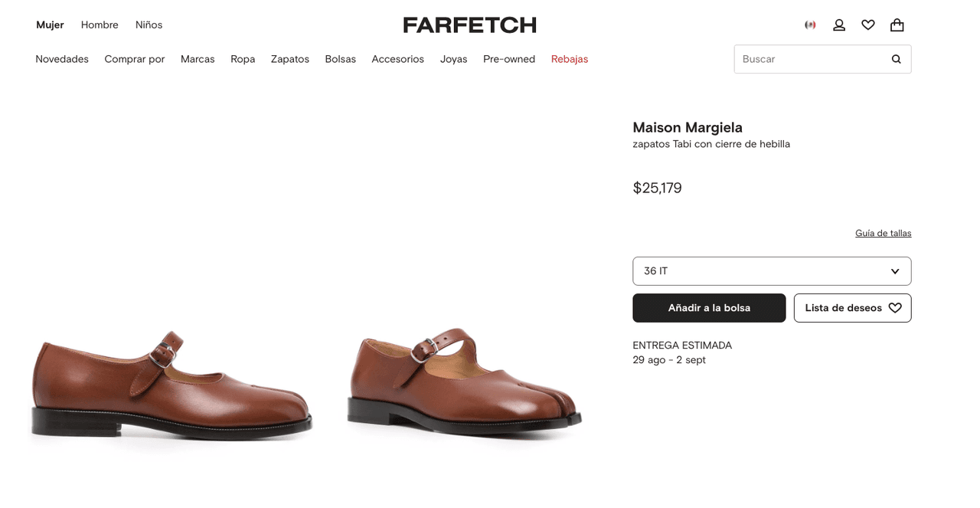Click the FARFETCH logo
The height and width of the screenshot is (508, 980).
469,25
